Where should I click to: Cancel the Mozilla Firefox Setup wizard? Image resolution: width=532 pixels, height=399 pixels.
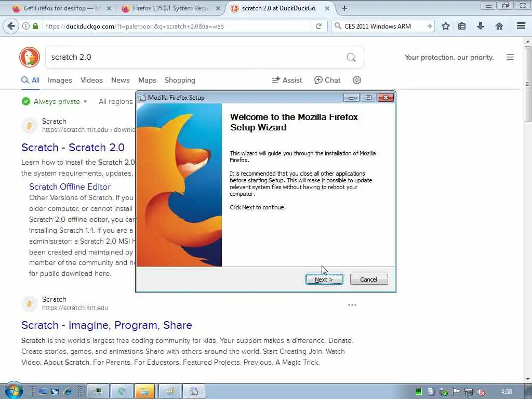click(x=368, y=279)
